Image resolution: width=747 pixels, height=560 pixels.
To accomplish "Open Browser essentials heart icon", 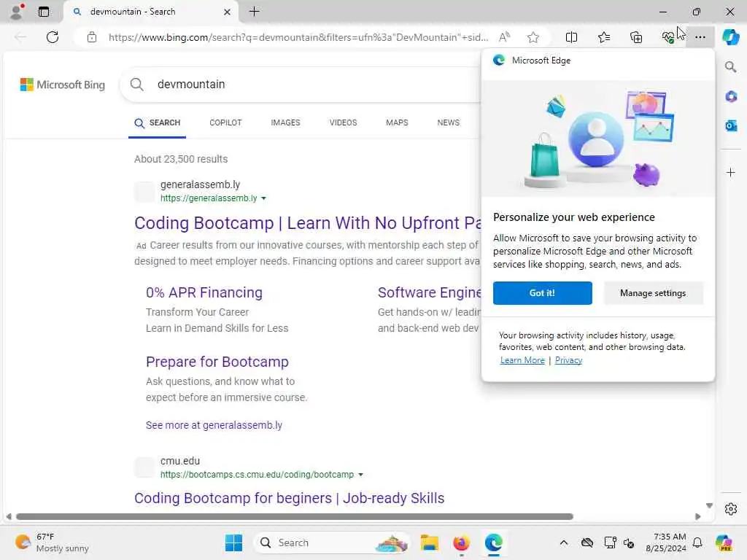I will click(x=668, y=37).
